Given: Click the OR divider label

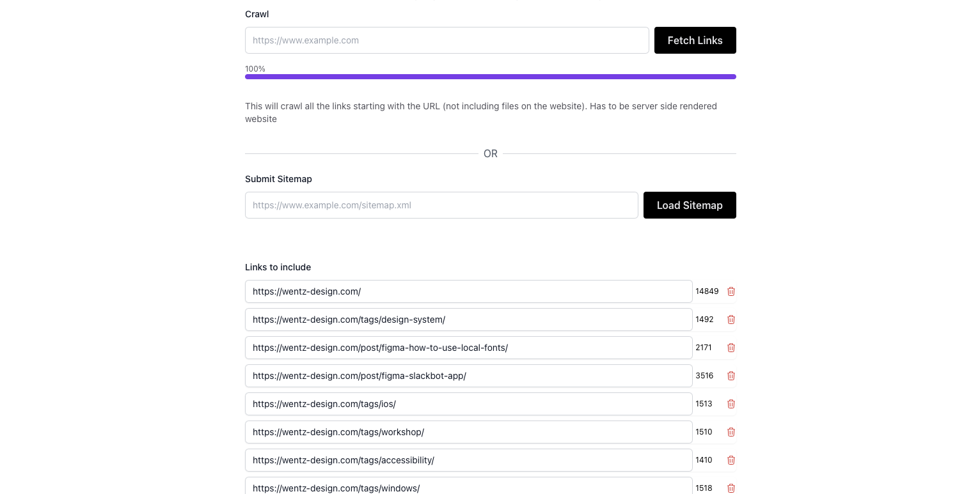Looking at the screenshot, I should [491, 153].
